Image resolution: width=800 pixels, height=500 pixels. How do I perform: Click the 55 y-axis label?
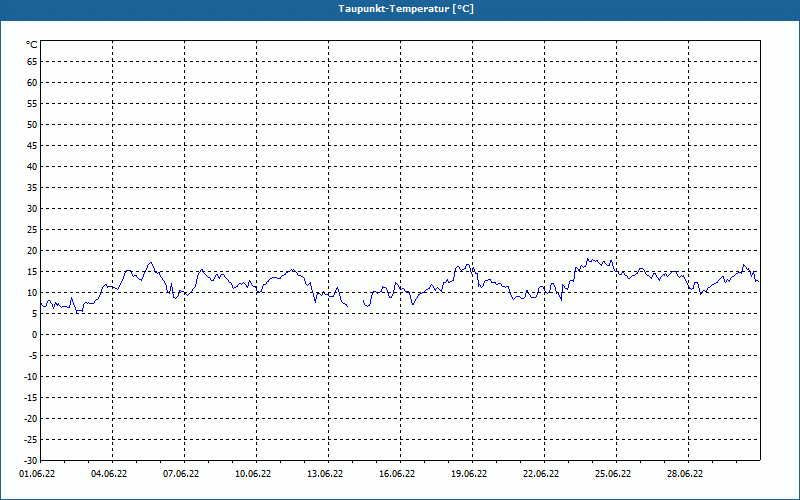tap(32, 104)
